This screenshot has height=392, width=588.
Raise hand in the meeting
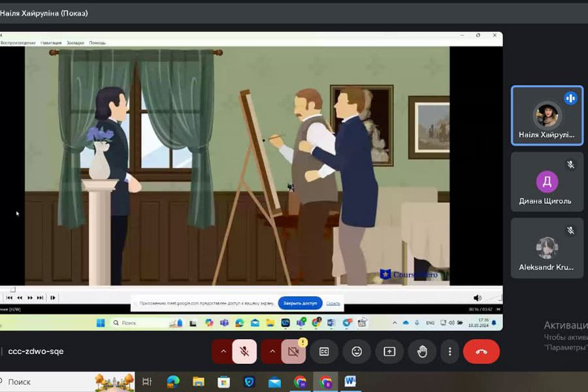point(422,351)
